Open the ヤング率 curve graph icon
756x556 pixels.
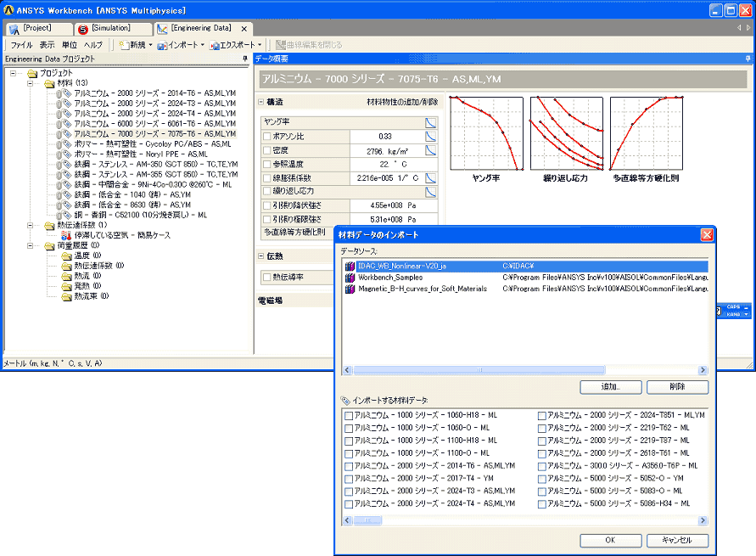coord(430,122)
